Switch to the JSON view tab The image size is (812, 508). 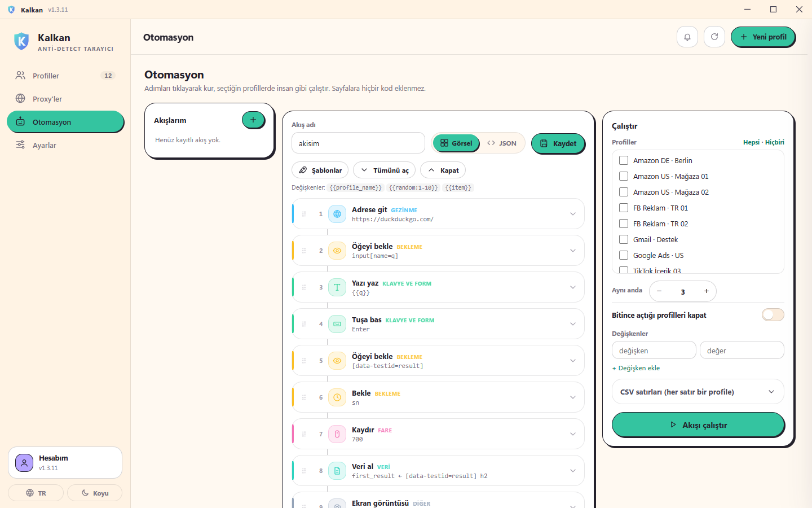click(x=502, y=143)
